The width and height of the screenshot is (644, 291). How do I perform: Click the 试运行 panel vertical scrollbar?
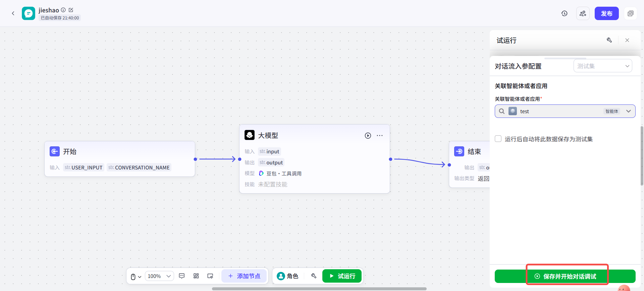642,156
